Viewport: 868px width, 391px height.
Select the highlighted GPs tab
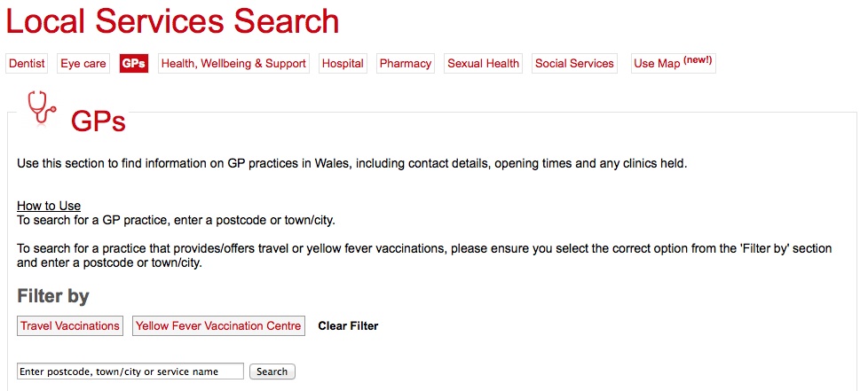(134, 64)
